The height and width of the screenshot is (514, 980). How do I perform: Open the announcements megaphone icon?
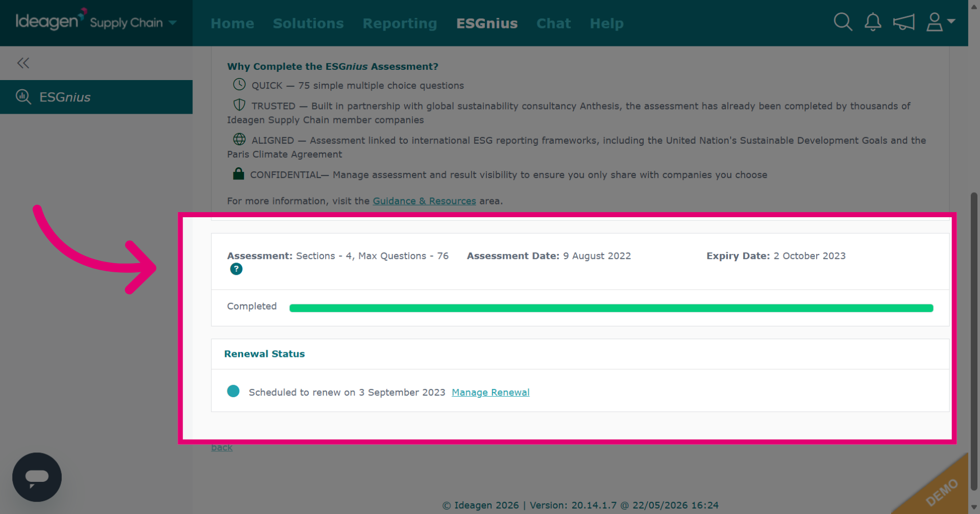(x=903, y=22)
